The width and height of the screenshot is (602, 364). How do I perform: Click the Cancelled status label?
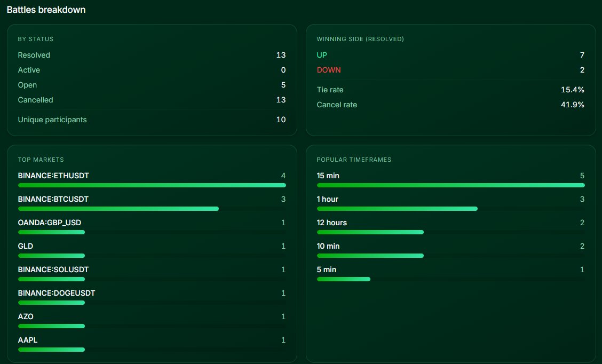[x=35, y=100]
